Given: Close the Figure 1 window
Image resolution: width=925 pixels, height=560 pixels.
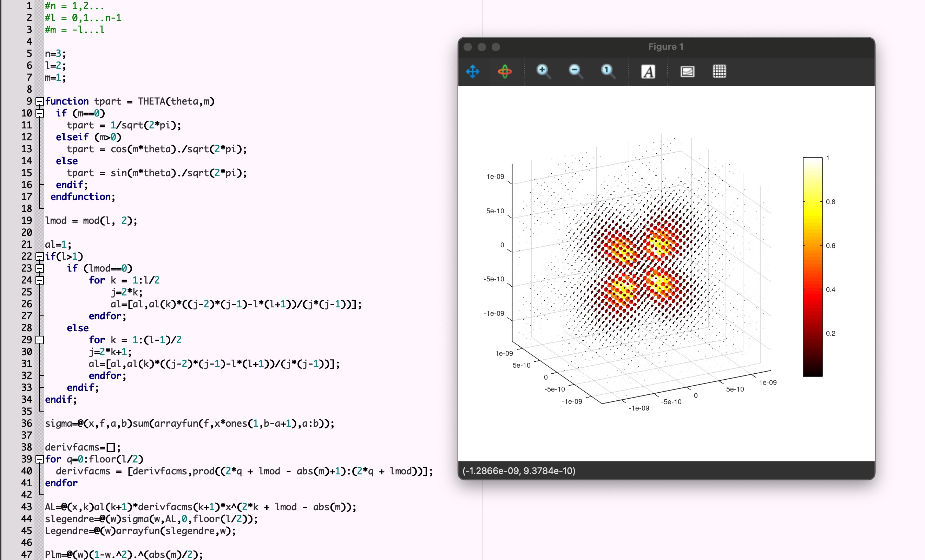Looking at the screenshot, I should coord(468,47).
